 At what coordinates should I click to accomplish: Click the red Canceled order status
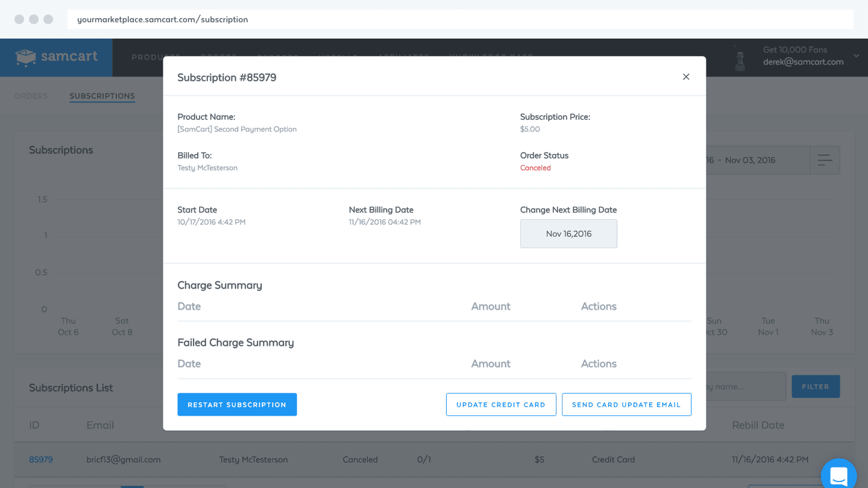(x=535, y=168)
